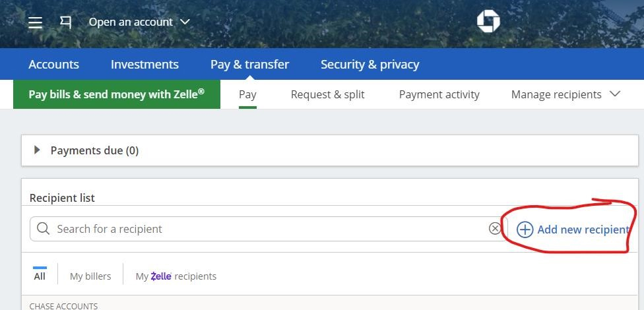
Task: Go to the Accounts tab
Action: [x=53, y=64]
